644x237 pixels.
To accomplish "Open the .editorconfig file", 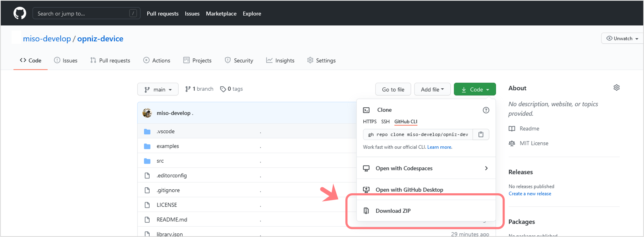I will [x=172, y=175].
